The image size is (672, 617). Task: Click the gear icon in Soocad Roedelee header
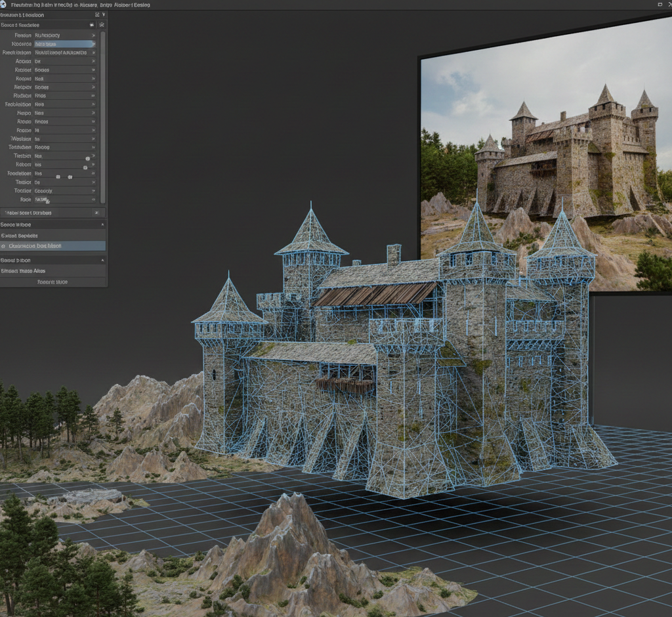[102, 24]
